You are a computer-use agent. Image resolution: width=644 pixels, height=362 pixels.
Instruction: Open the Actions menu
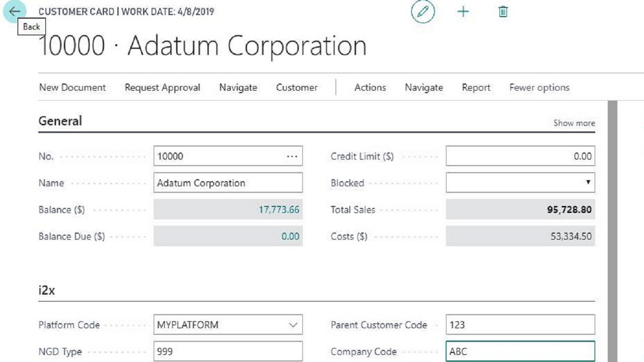pyautogui.click(x=370, y=88)
